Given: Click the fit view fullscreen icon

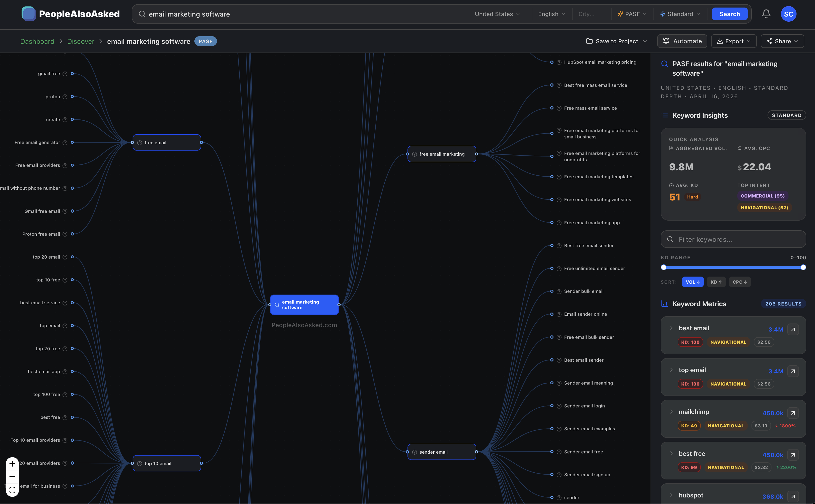Looking at the screenshot, I should (x=12, y=490).
